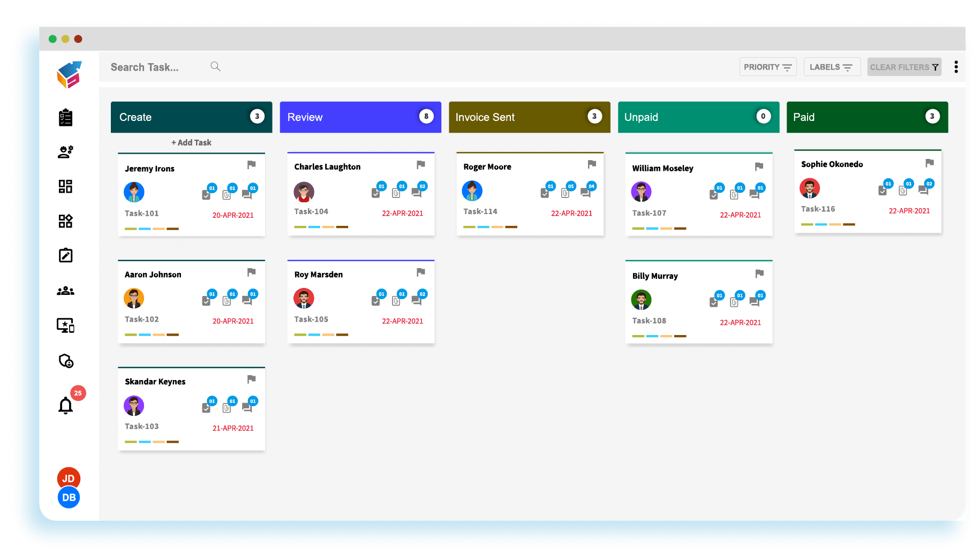Image resolution: width=980 pixels, height=555 pixels.
Task: Click the search magnifier icon
Action: pos(215,66)
